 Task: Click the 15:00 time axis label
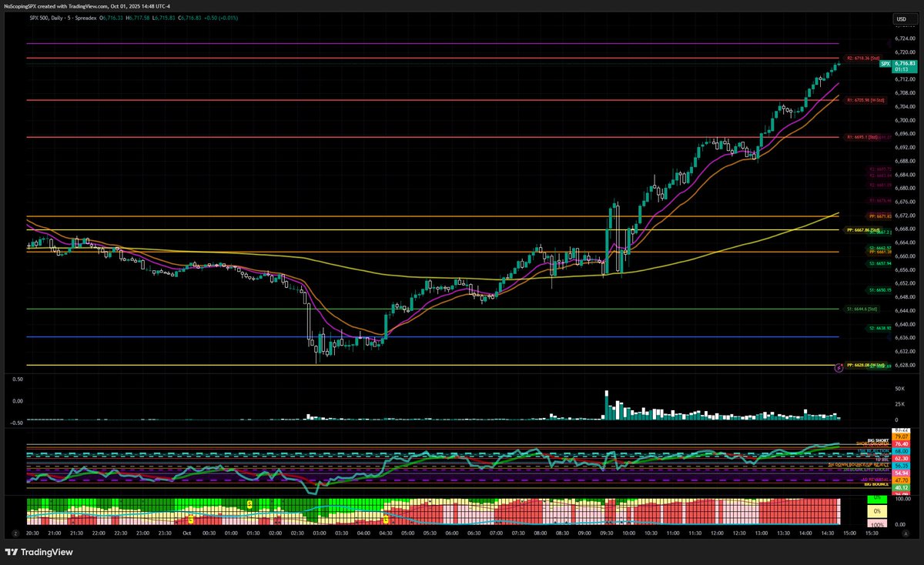pos(852,533)
